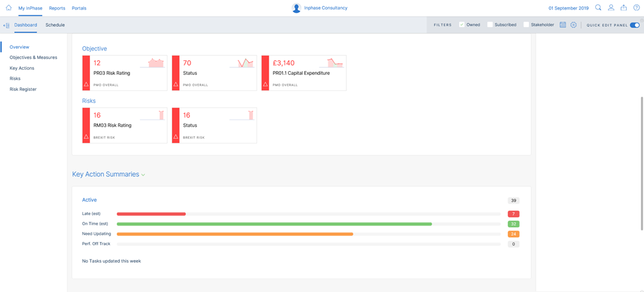Enable the Subscribed filter checkbox
The image size is (644, 292).
tap(489, 25)
